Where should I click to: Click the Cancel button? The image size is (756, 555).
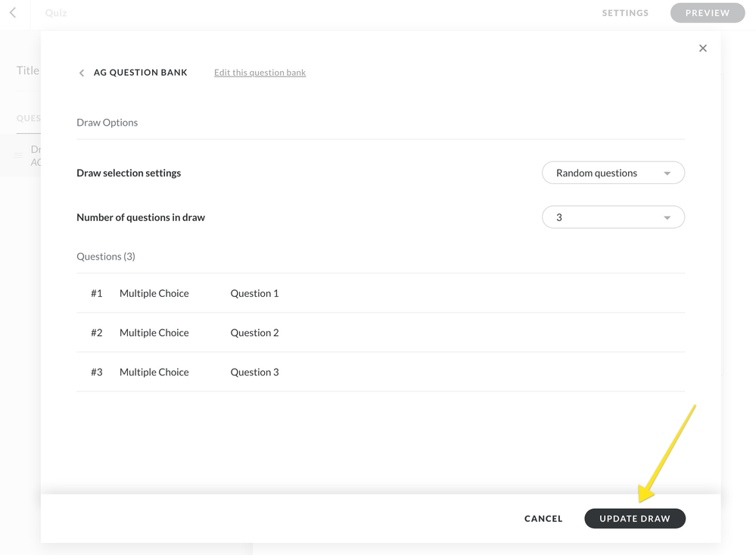pyautogui.click(x=543, y=519)
